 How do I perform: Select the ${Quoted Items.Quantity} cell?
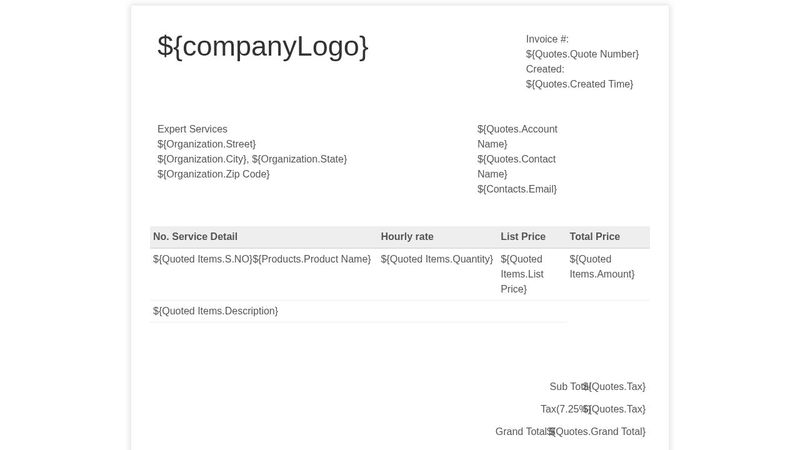click(x=437, y=259)
